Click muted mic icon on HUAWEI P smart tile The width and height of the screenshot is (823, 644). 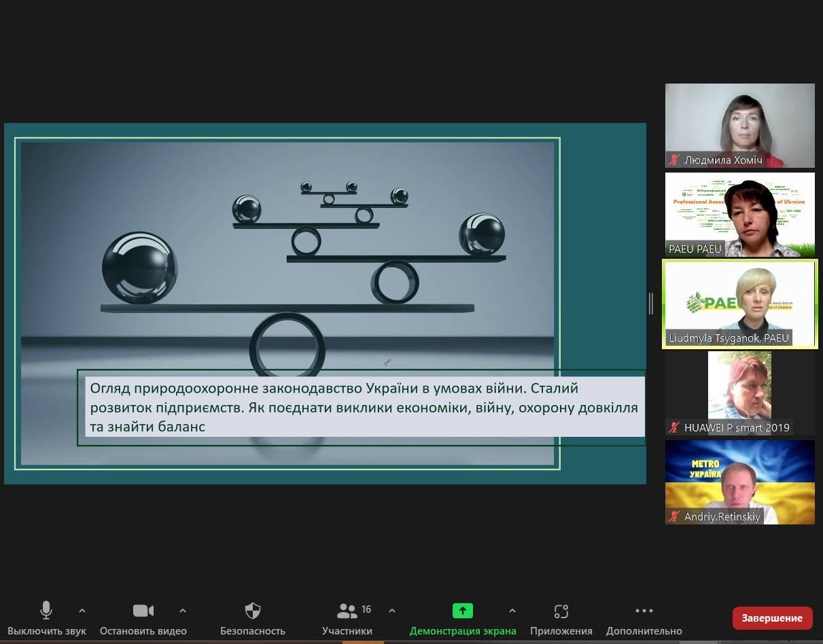[x=674, y=427]
